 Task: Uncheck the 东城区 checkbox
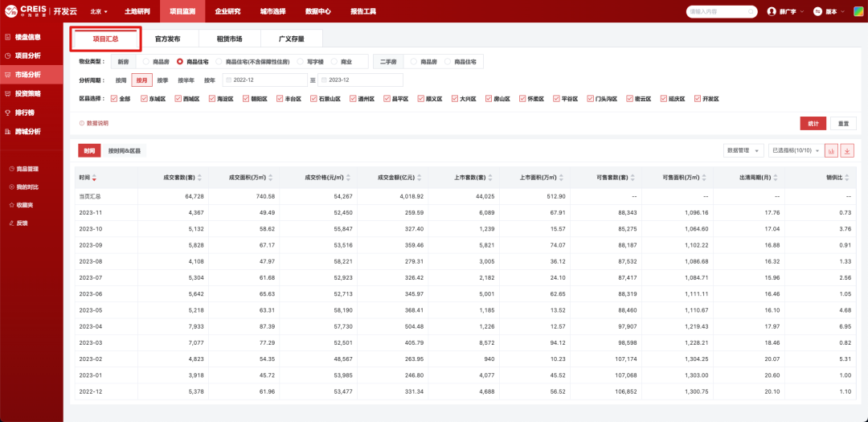144,99
